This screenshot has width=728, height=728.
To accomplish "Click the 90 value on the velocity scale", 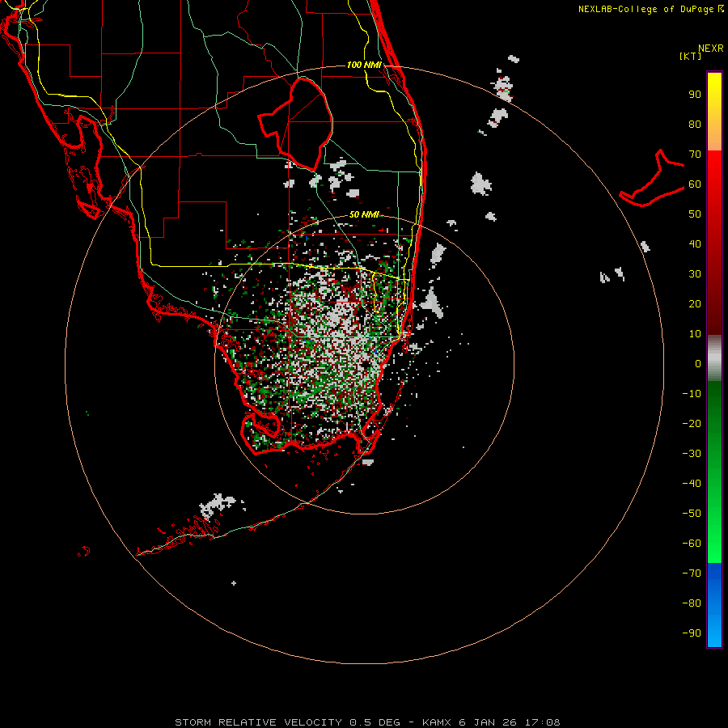I will point(695,95).
